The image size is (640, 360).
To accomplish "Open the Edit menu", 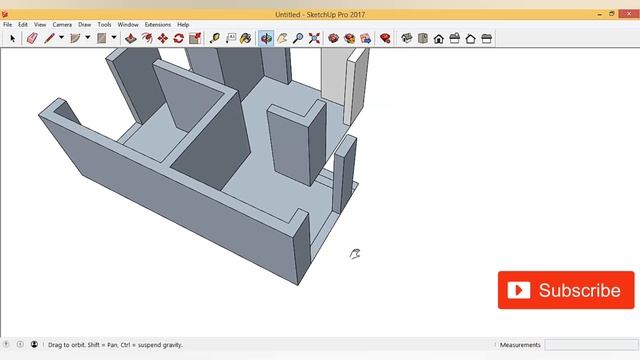I will 23,24.
